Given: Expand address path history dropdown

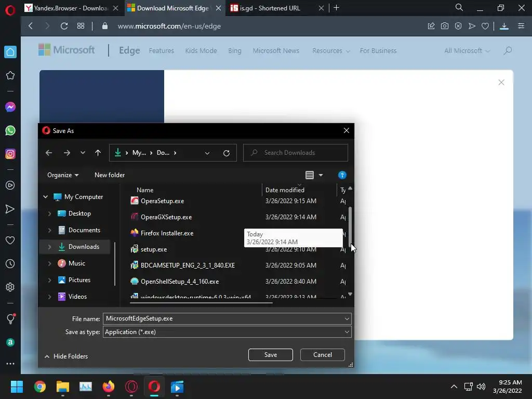Looking at the screenshot, I should click(207, 153).
